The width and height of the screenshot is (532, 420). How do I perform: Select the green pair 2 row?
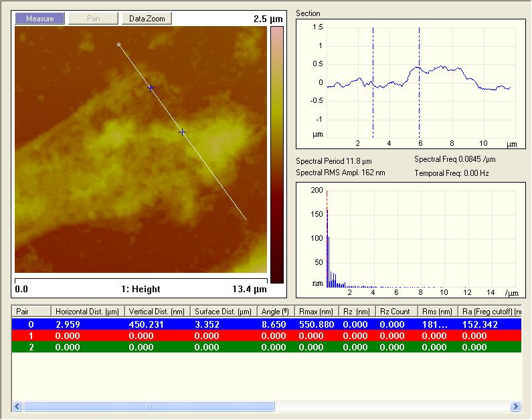pyautogui.click(x=266, y=347)
